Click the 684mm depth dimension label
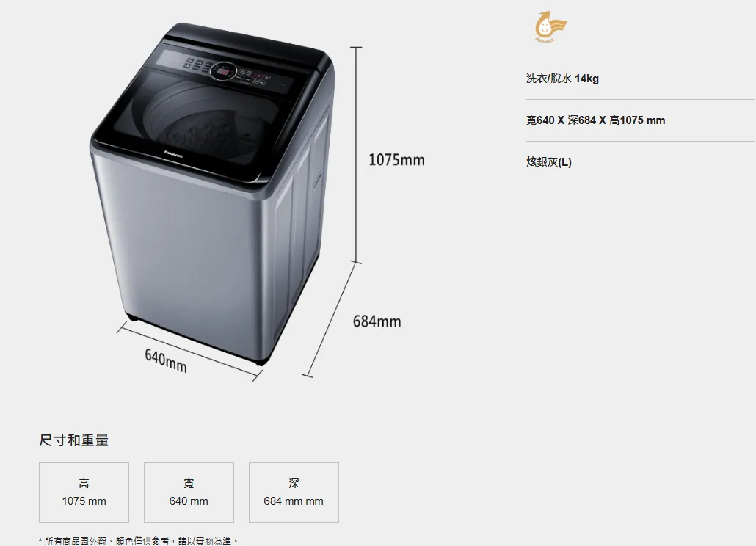 377,321
